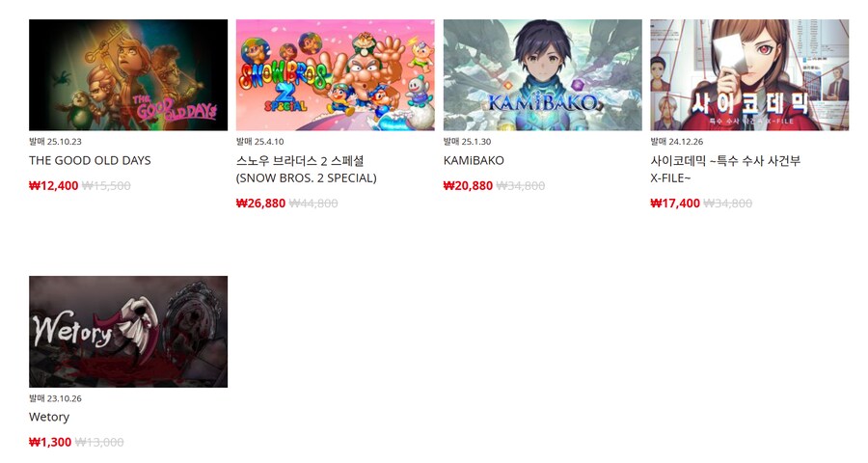Click the release date 발매 23.10.26

click(55, 398)
